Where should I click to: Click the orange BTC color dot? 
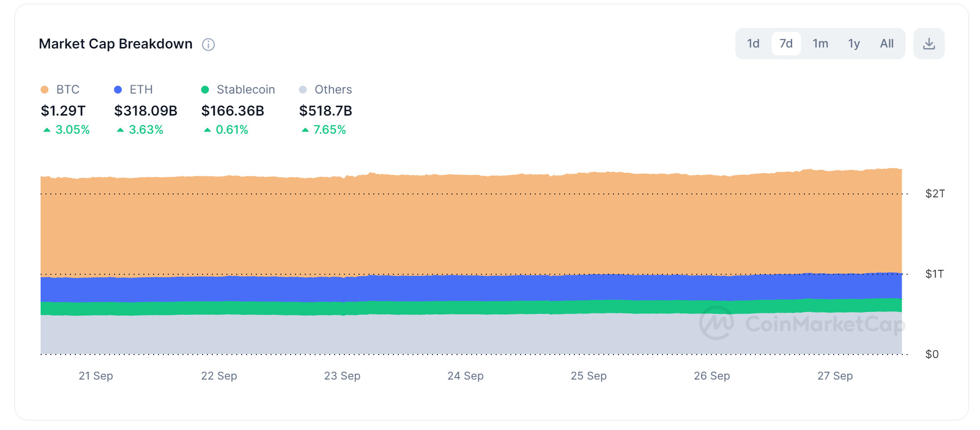pos(45,90)
